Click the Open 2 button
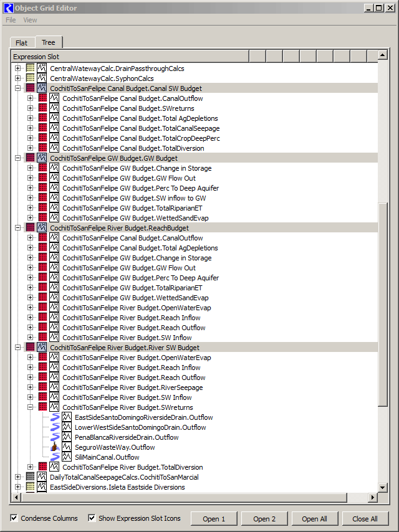The height and width of the screenshot is (532, 399). 264,518
